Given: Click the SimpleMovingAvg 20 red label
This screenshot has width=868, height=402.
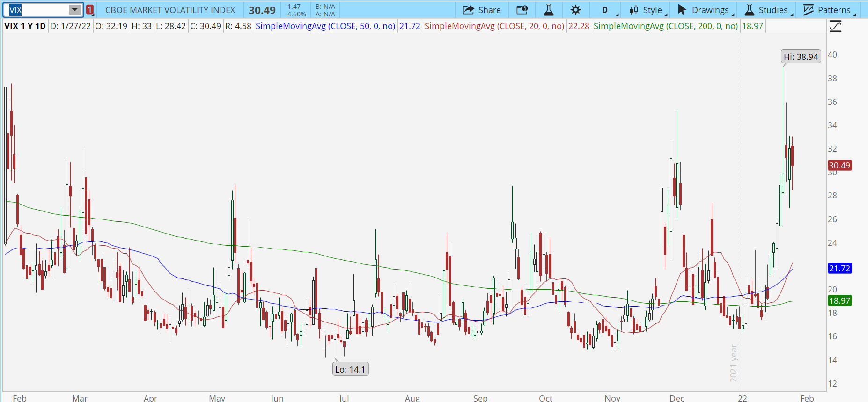Looking at the screenshot, I should point(494,26).
